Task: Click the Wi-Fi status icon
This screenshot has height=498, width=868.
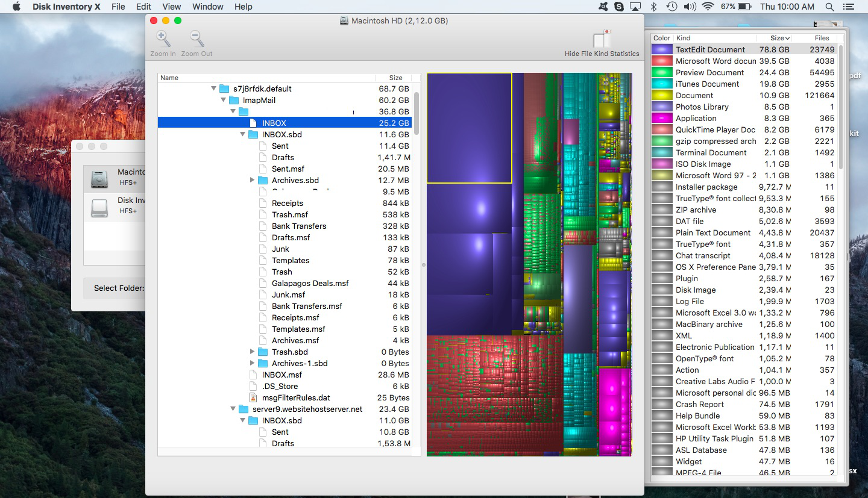Action: click(x=708, y=7)
